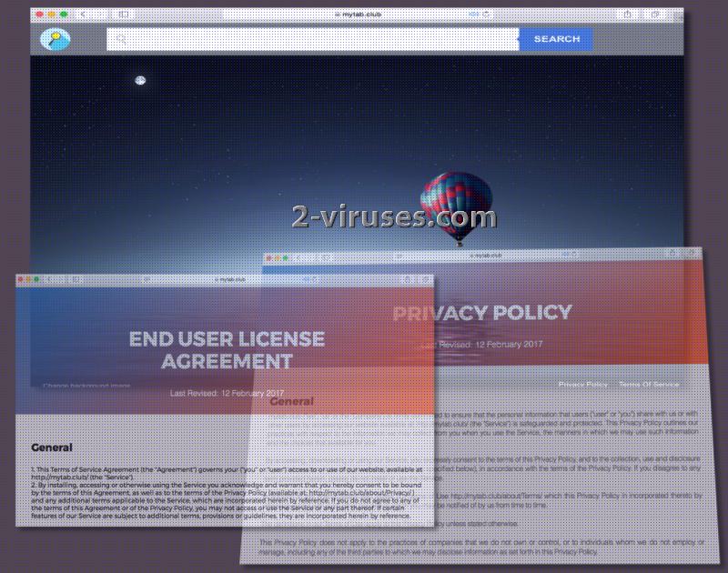728x573 pixels.
Task: Click the mytab.club logo icon
Action: (55, 39)
